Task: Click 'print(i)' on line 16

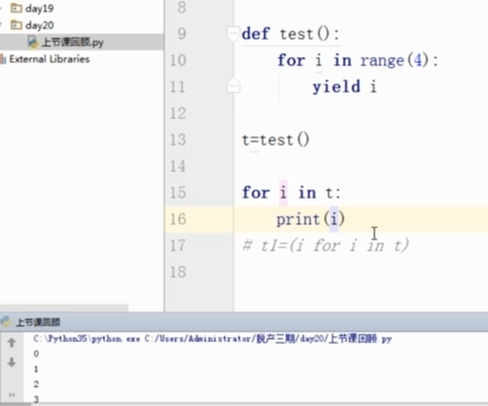Action: click(311, 219)
